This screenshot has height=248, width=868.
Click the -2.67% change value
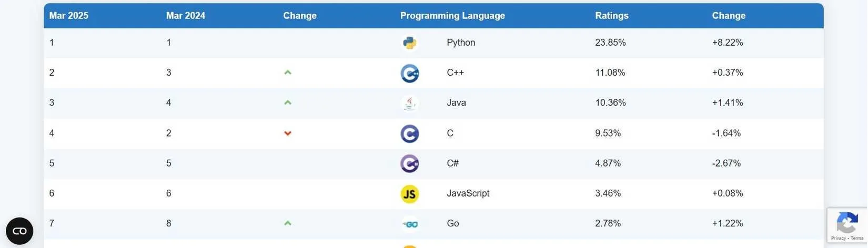click(726, 163)
